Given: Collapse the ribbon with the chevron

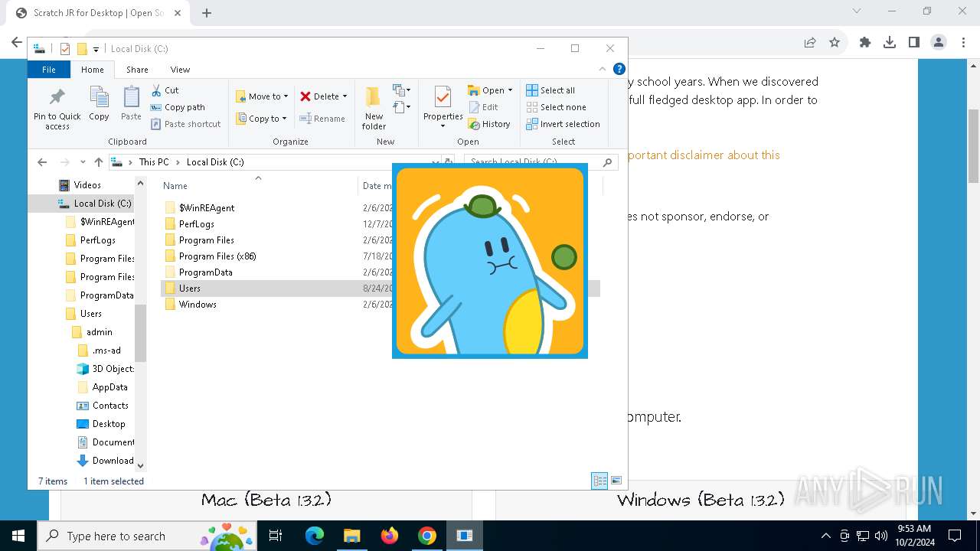Looking at the screenshot, I should [x=604, y=69].
